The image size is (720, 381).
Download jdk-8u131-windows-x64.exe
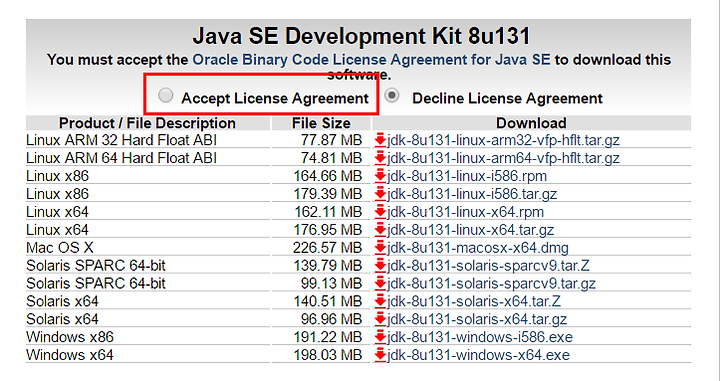478,355
